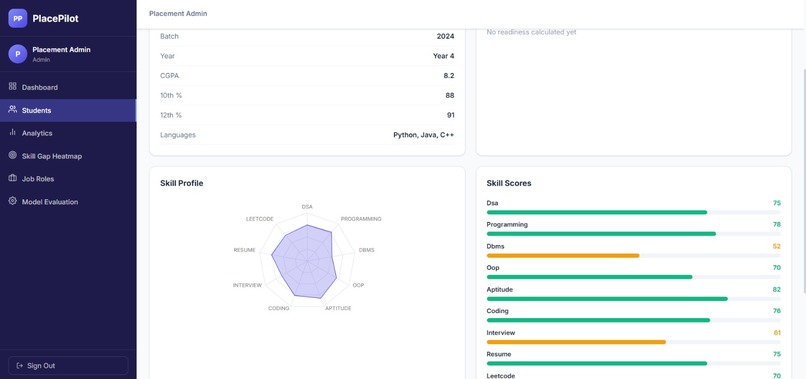Click the CGPA row label
This screenshot has height=379, width=806.
(x=169, y=76)
